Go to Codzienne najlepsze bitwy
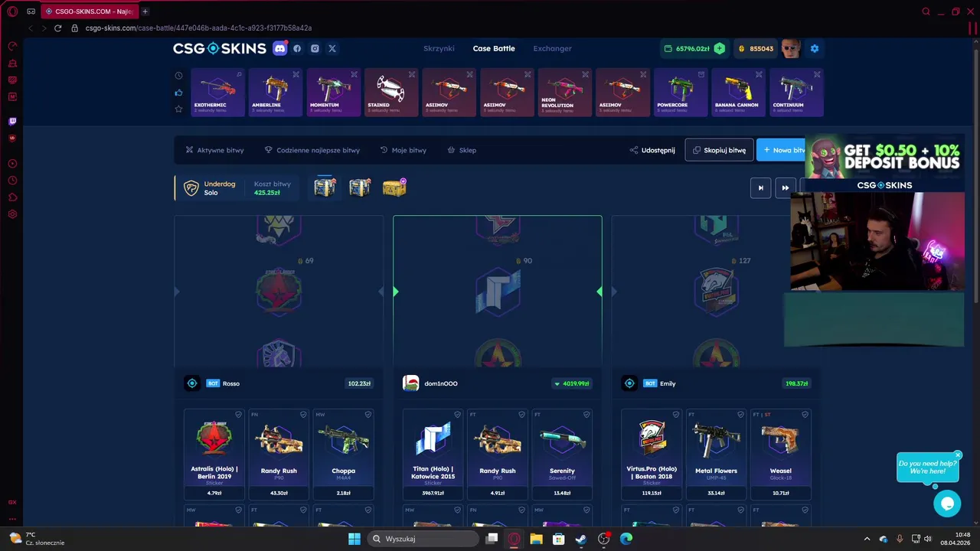Image resolution: width=980 pixels, height=551 pixels. pyautogui.click(x=312, y=150)
